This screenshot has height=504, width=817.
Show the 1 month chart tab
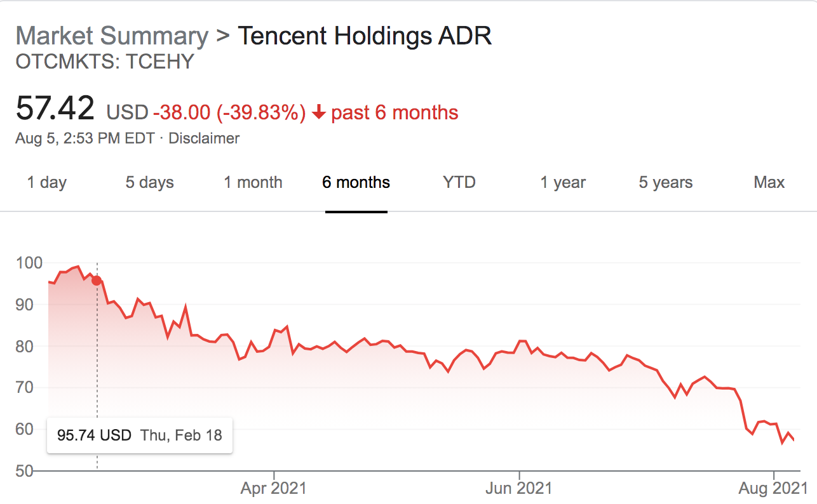[253, 183]
